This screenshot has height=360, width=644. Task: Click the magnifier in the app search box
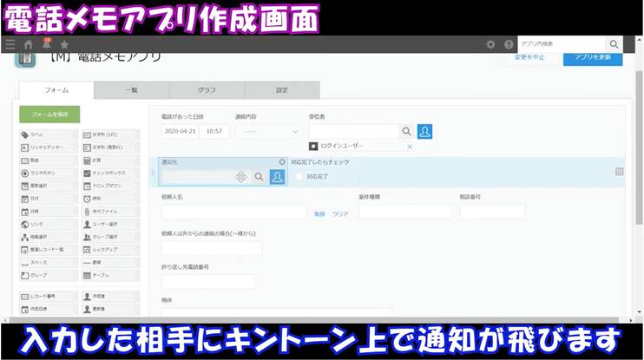[614, 44]
